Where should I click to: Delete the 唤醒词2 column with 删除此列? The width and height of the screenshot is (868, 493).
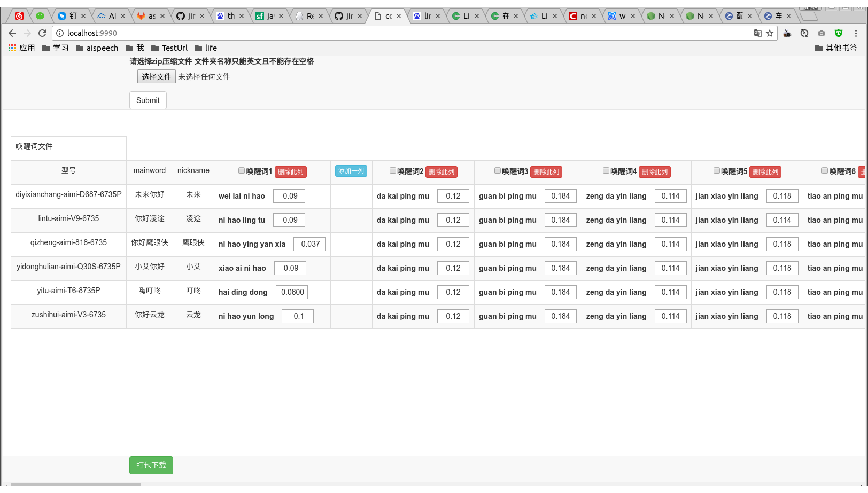(x=441, y=172)
